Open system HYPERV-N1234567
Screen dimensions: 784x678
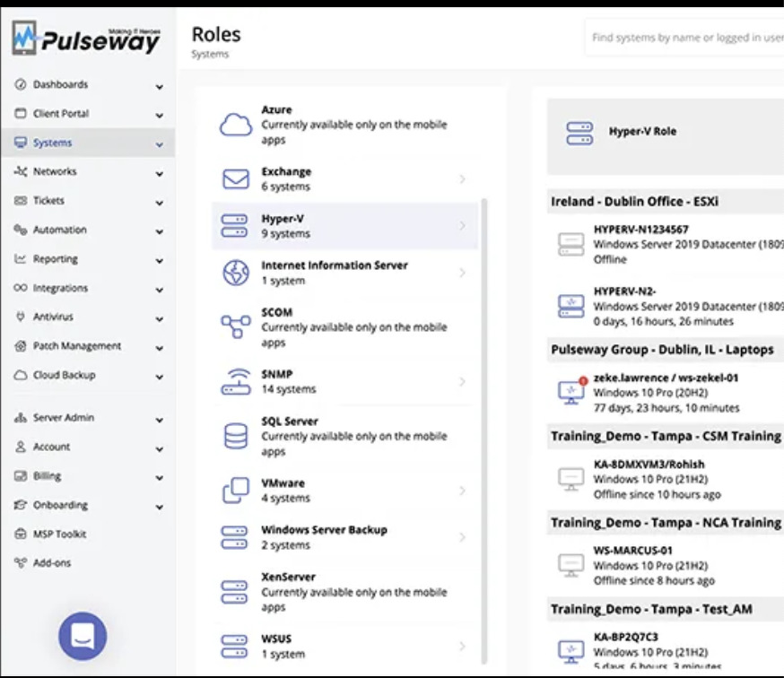(666, 245)
